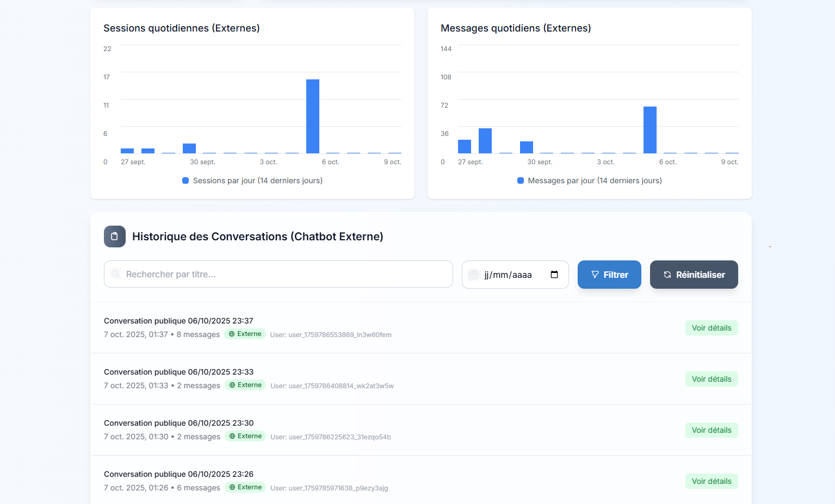Image resolution: width=835 pixels, height=504 pixels.
Task: Click the refresh icon on the Réinitialiser button
Action: click(667, 275)
